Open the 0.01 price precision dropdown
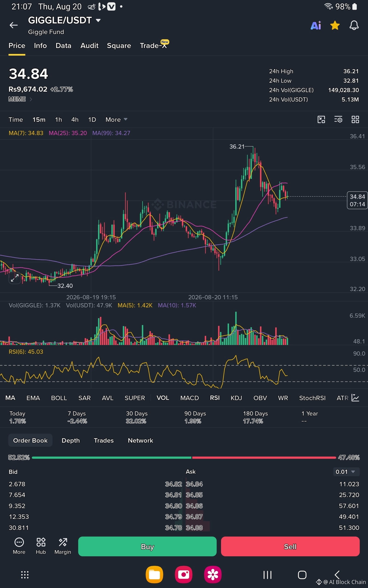368x588 pixels. (x=346, y=472)
